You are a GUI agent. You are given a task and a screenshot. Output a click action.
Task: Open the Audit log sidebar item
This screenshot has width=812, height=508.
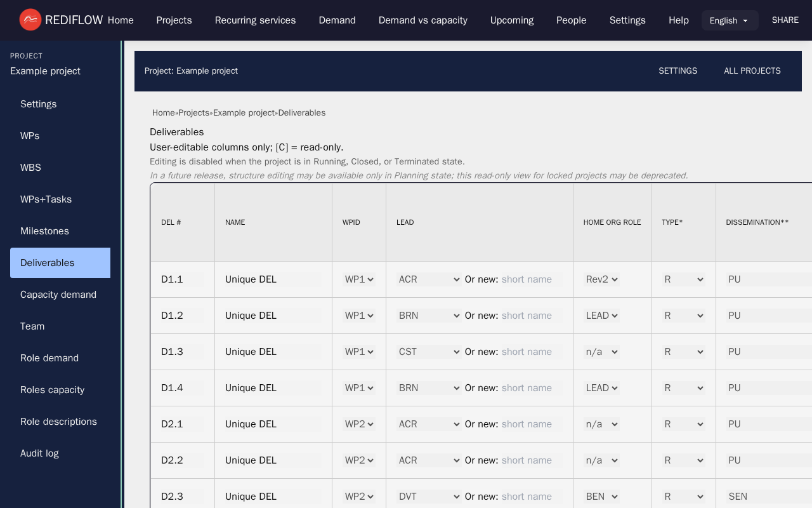(39, 453)
